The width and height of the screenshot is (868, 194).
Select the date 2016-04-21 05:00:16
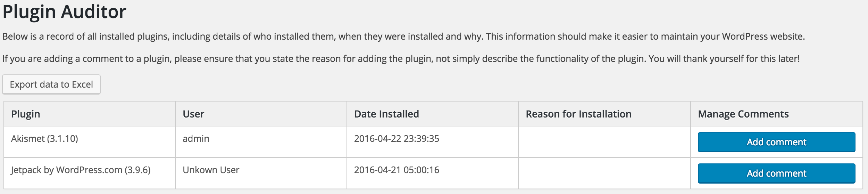pos(397,170)
